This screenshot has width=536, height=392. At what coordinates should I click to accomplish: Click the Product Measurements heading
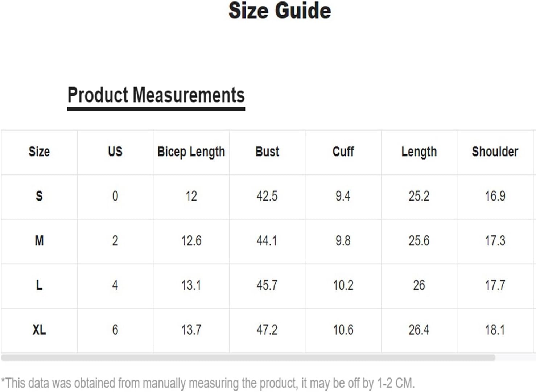(156, 95)
